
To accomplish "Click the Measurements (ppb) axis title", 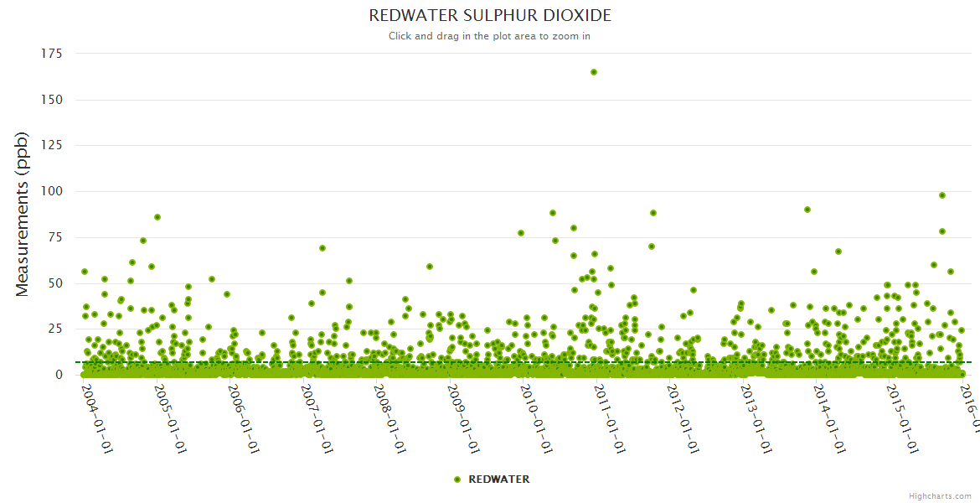I will pyautogui.click(x=23, y=214).
